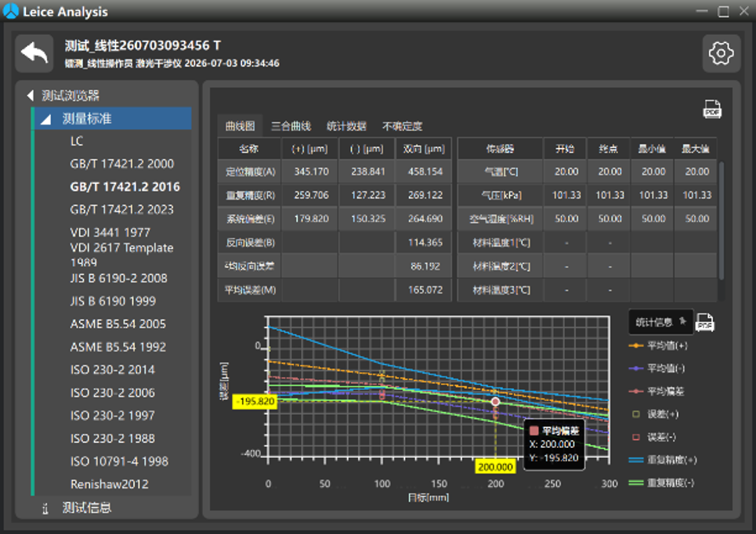
Task: Toggle the 误差(+) legend square marker
Action: (636, 414)
